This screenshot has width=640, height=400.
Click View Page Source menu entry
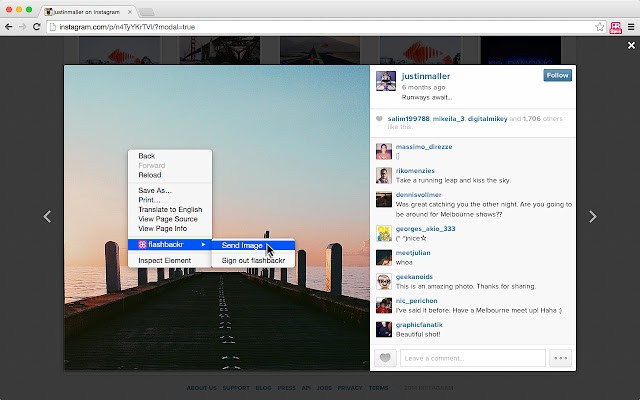tap(168, 219)
